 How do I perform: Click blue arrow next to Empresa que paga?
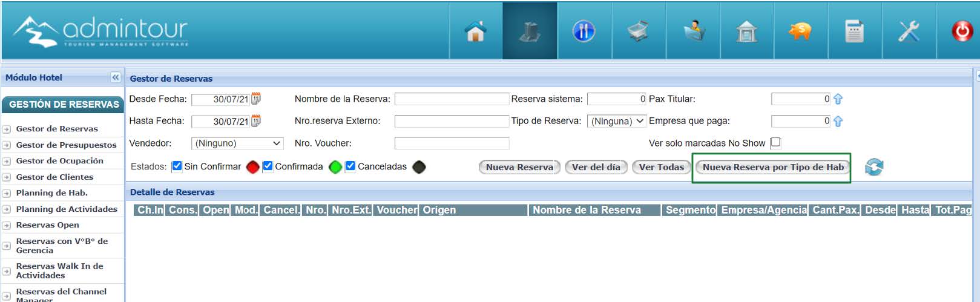pyautogui.click(x=838, y=121)
